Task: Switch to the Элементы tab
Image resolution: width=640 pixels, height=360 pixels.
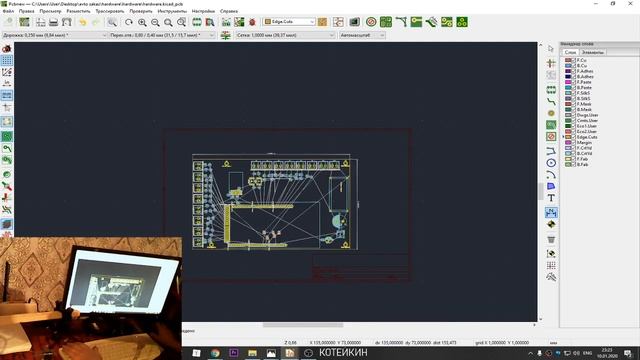Action: click(592, 52)
